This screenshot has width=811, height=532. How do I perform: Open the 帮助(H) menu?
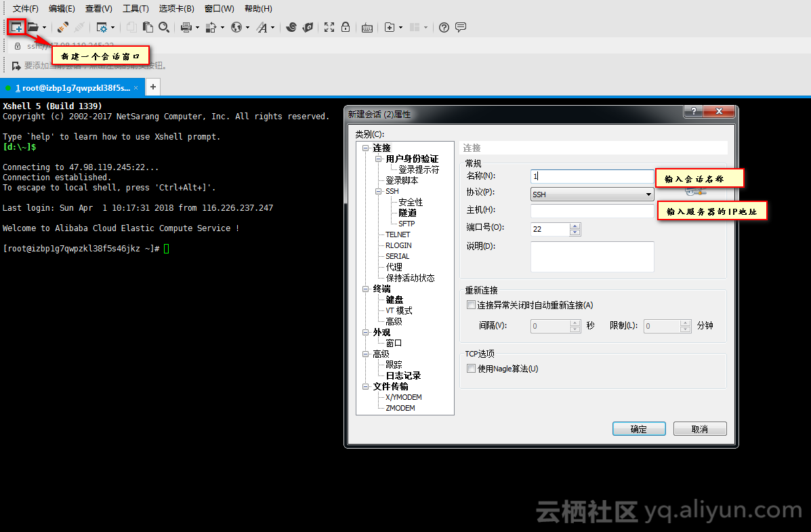click(x=258, y=9)
